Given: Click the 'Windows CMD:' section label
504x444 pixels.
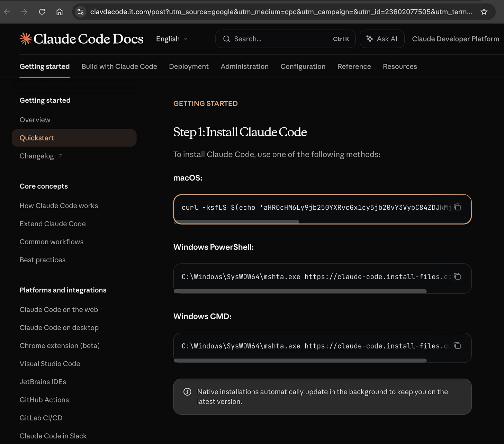Looking at the screenshot, I should pyautogui.click(x=202, y=316).
